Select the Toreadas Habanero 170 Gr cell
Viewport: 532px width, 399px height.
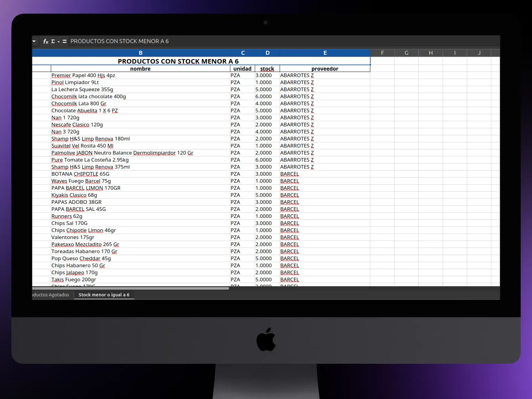pos(140,252)
